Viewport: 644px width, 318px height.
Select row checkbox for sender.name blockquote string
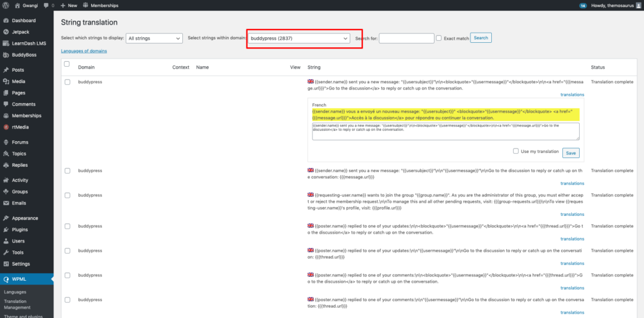click(67, 82)
